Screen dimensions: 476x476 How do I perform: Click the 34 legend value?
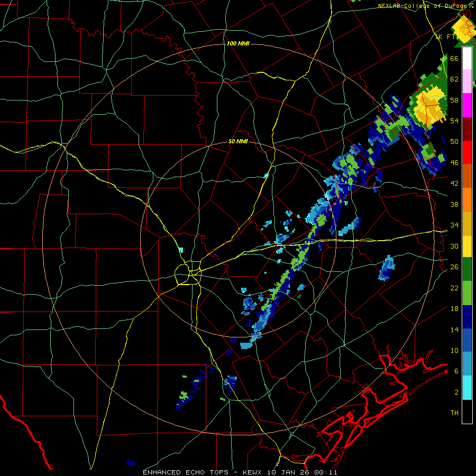click(x=454, y=225)
